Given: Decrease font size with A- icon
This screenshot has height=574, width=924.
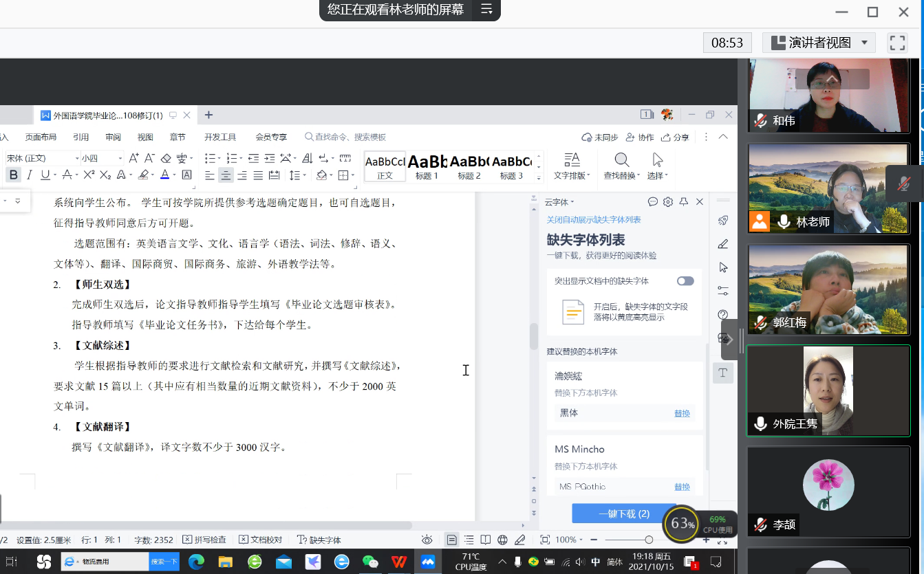Looking at the screenshot, I should [149, 158].
